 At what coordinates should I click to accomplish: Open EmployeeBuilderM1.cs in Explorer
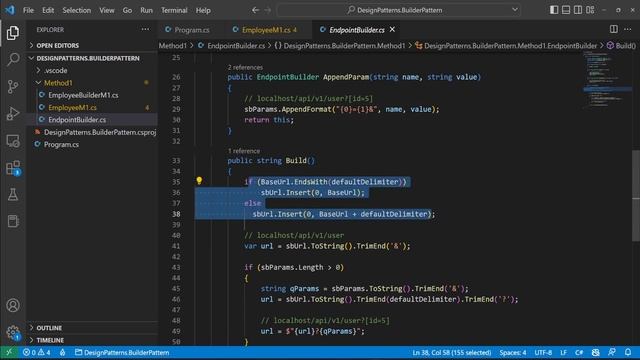coord(83,95)
